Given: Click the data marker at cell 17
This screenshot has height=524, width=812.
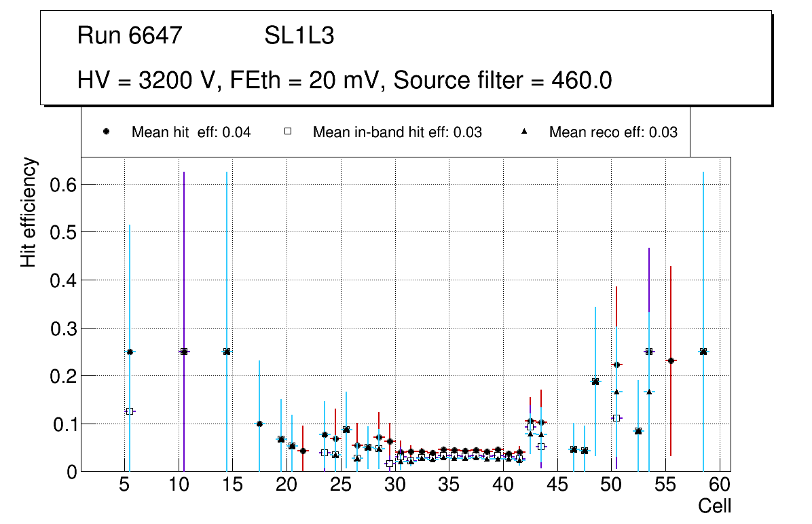Looking at the screenshot, I should (x=259, y=424).
